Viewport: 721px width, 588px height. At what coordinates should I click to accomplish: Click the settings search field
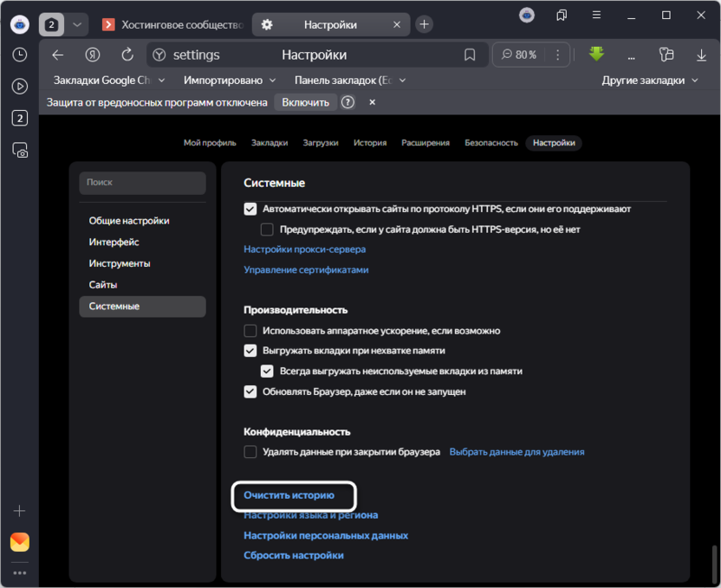142,183
